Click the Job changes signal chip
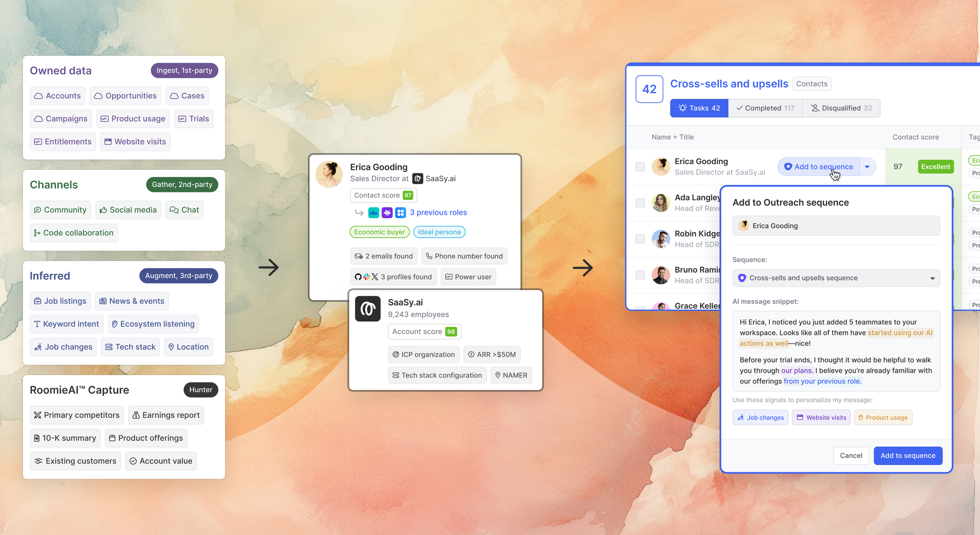 coord(760,417)
